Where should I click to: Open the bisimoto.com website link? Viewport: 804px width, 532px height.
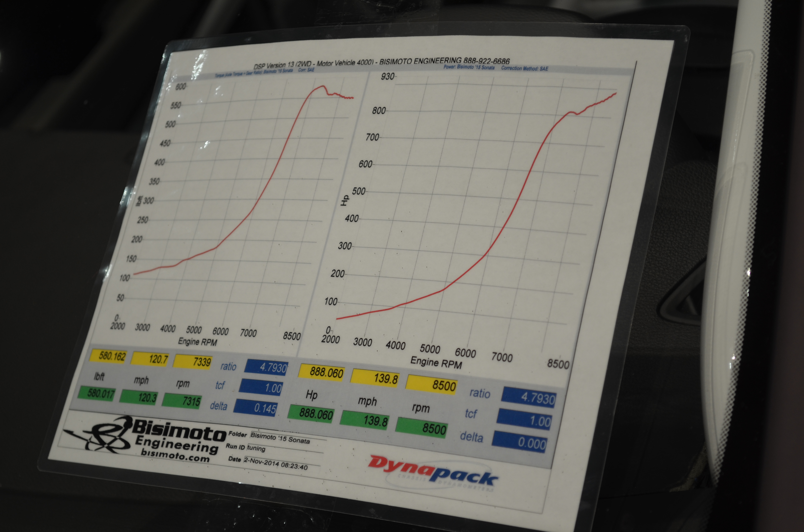click(175, 456)
